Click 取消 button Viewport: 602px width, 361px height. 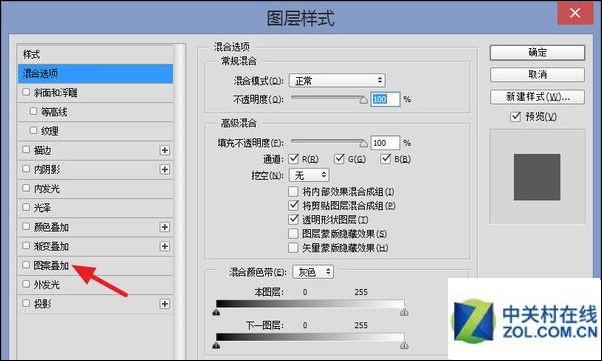click(538, 75)
